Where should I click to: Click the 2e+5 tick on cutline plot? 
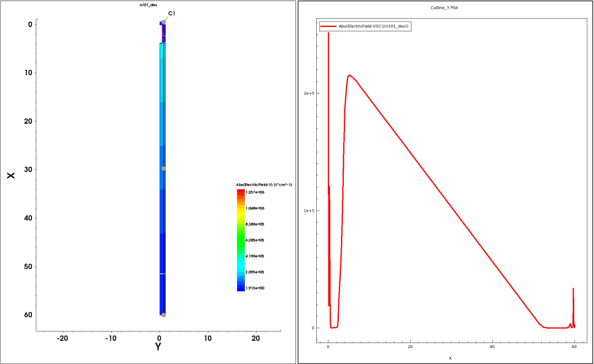(x=309, y=93)
